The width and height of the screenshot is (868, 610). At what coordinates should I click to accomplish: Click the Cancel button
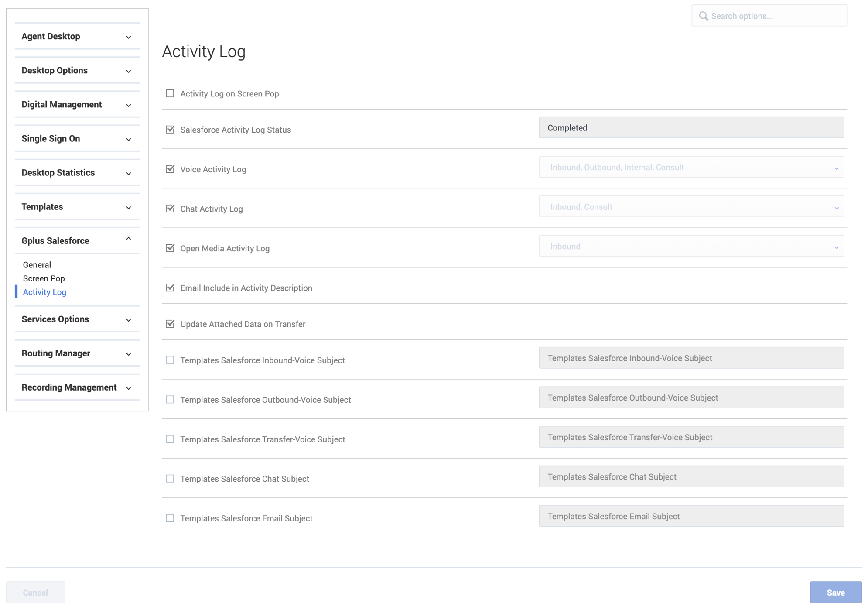click(x=35, y=592)
